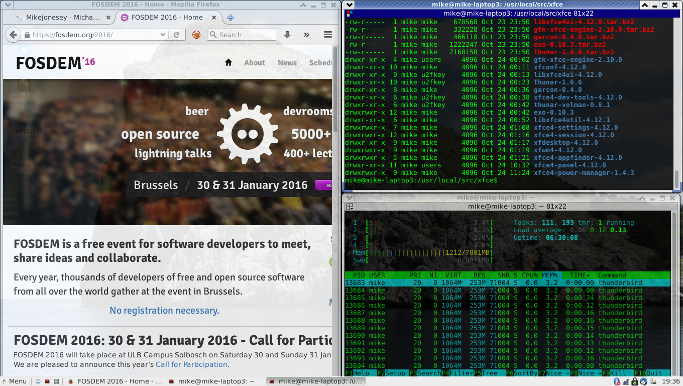The width and height of the screenshot is (683, 386).
Task: Click Search in htop function bar
Action: pos(428,373)
